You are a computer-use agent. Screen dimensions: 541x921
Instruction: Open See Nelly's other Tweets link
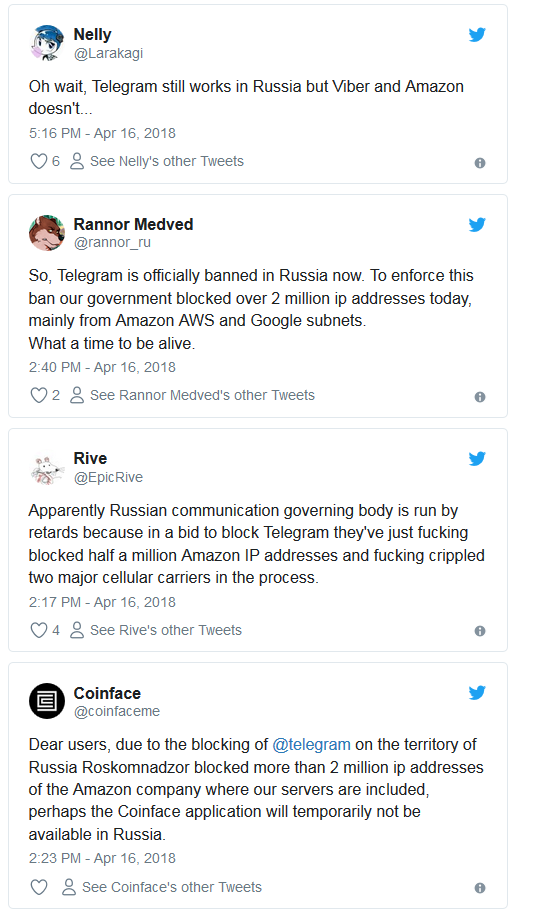156,161
